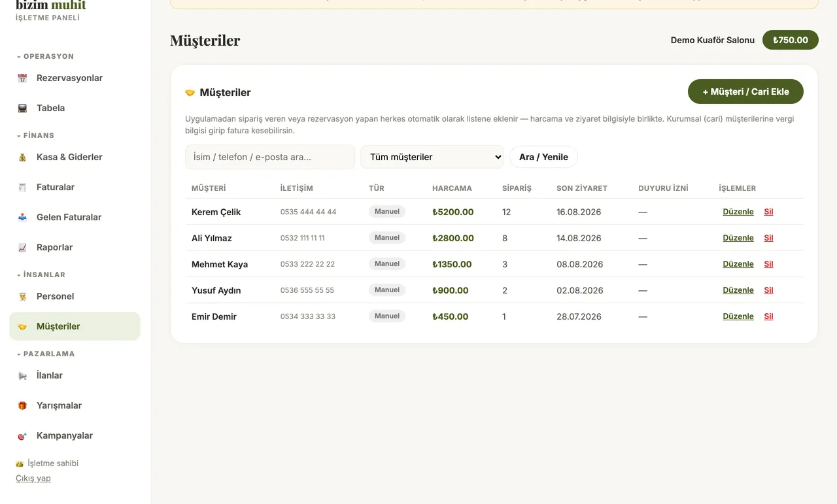Screen dimensions: 837x504
Task: Click phone number 0532 111 11 11
Action: [303, 238]
